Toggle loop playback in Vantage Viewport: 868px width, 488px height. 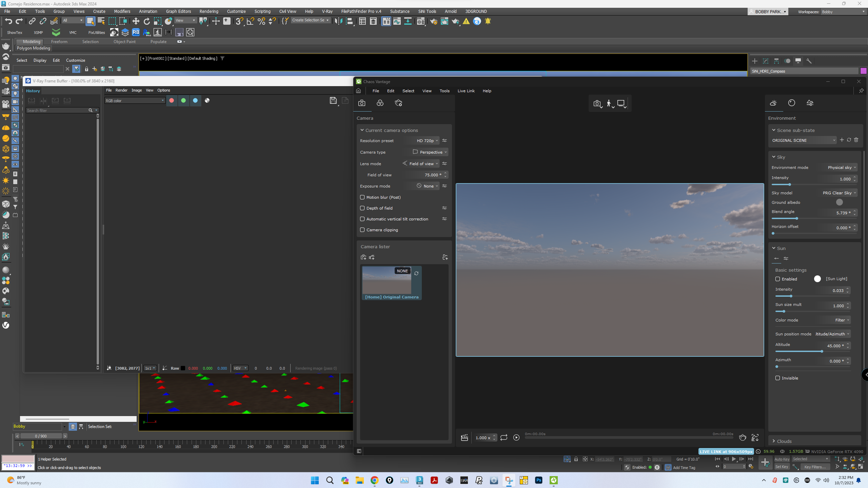(504, 437)
